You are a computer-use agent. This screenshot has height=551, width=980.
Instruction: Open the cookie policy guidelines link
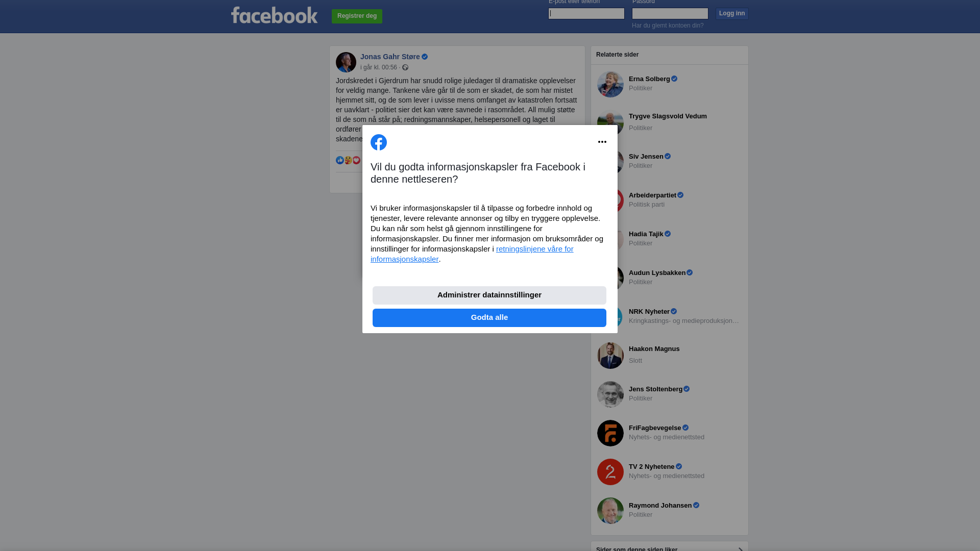(472, 254)
